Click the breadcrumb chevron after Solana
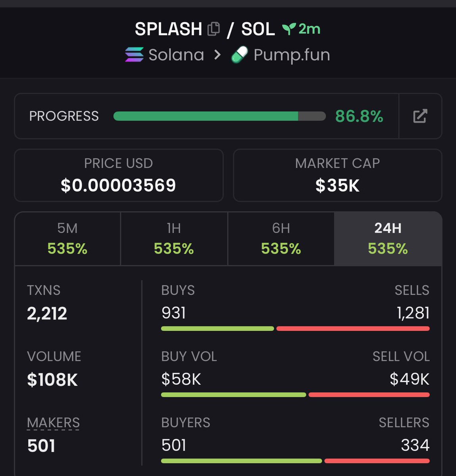The image size is (456, 476). click(x=217, y=55)
